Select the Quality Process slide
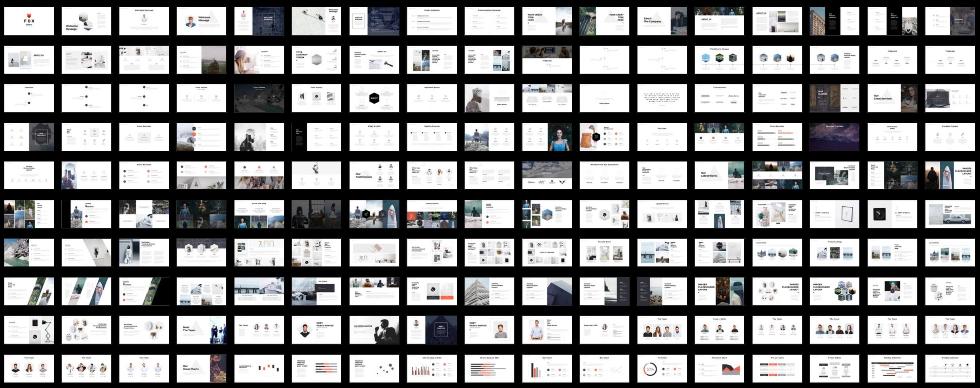Viewport: 980px width, 388px height. [432, 137]
